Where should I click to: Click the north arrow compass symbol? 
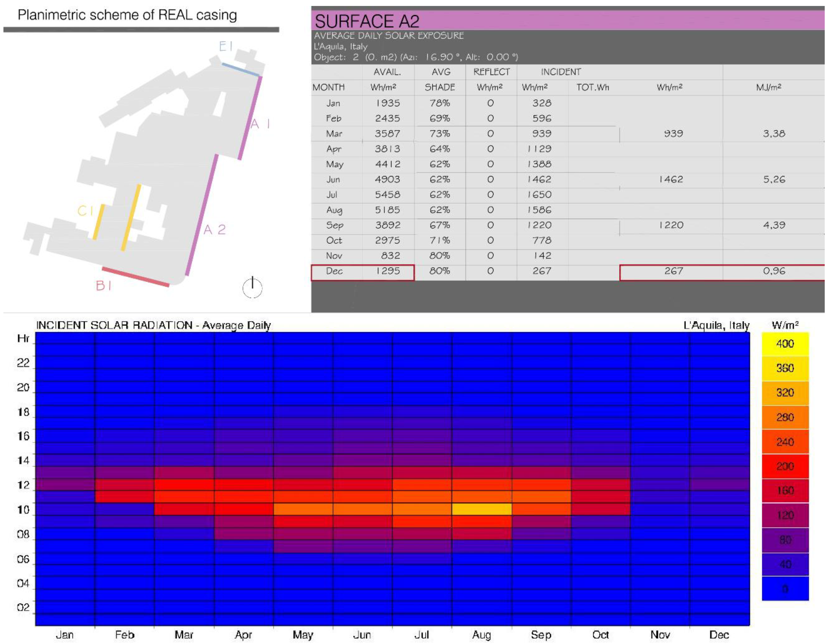(252, 288)
